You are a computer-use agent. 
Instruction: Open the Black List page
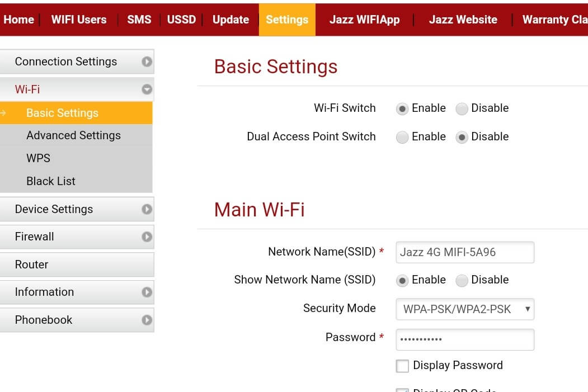51,181
